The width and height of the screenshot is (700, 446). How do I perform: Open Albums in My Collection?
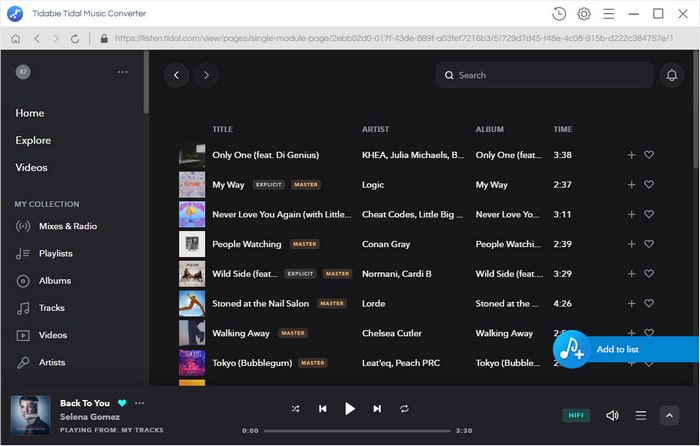tap(43, 281)
